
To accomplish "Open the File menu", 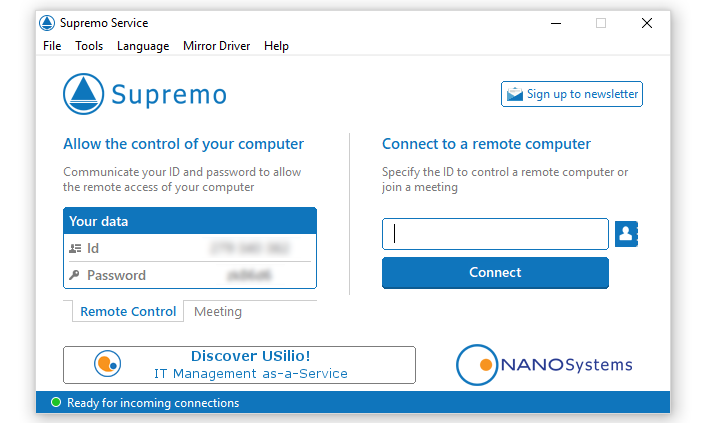I will [52, 46].
